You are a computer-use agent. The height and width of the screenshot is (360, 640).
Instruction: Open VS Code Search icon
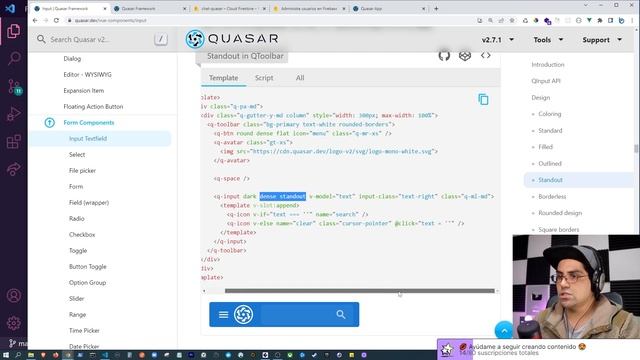[x=13, y=58]
